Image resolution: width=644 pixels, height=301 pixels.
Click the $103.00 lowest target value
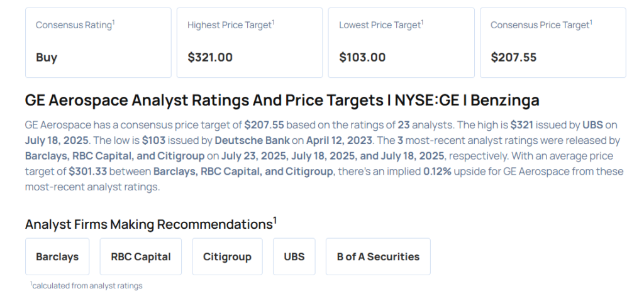362,57
